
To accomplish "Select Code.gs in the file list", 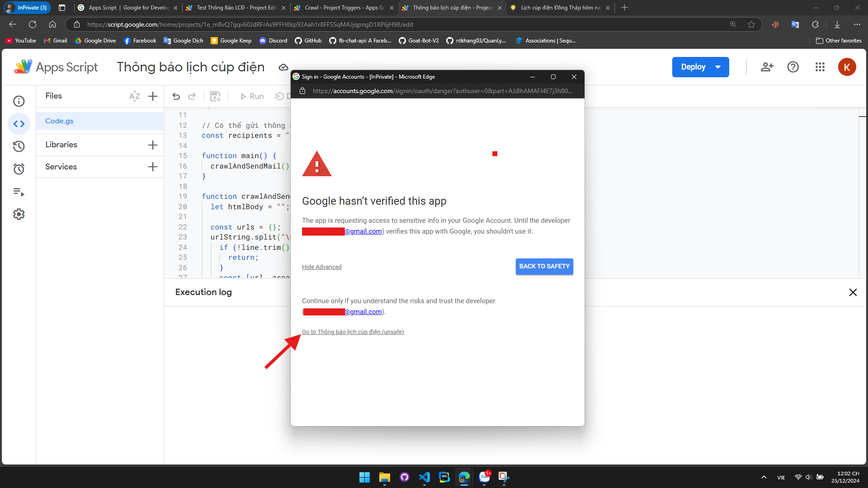I will 59,121.
